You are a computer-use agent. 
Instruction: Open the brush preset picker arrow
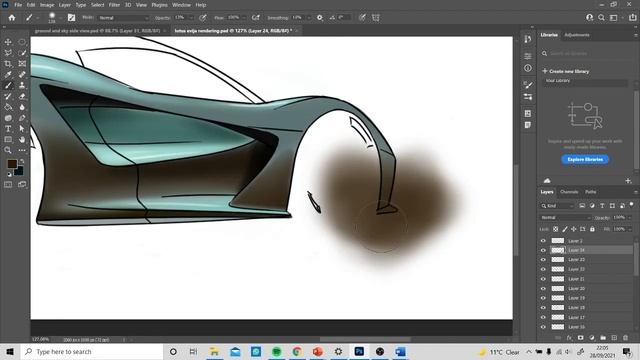[60, 18]
